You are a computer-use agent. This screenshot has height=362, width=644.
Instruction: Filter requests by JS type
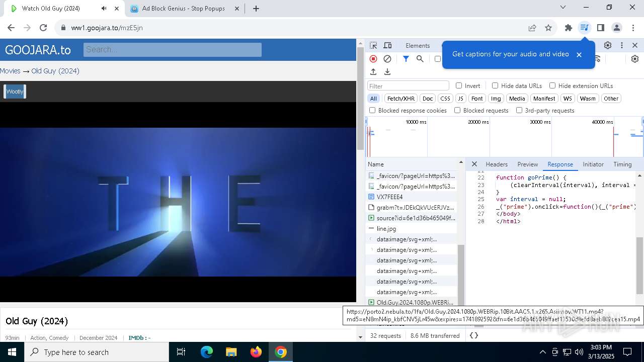coord(460,99)
